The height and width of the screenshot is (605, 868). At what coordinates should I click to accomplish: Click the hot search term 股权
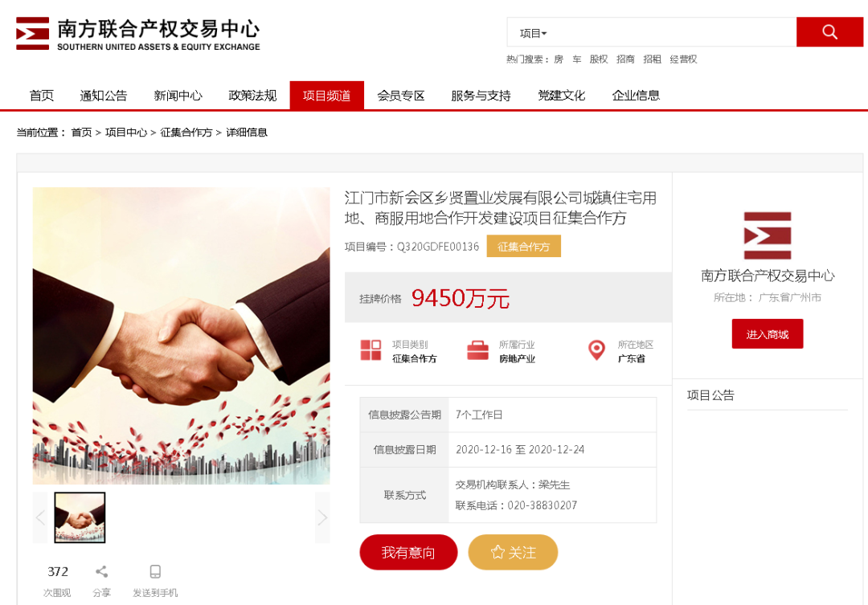[599, 59]
